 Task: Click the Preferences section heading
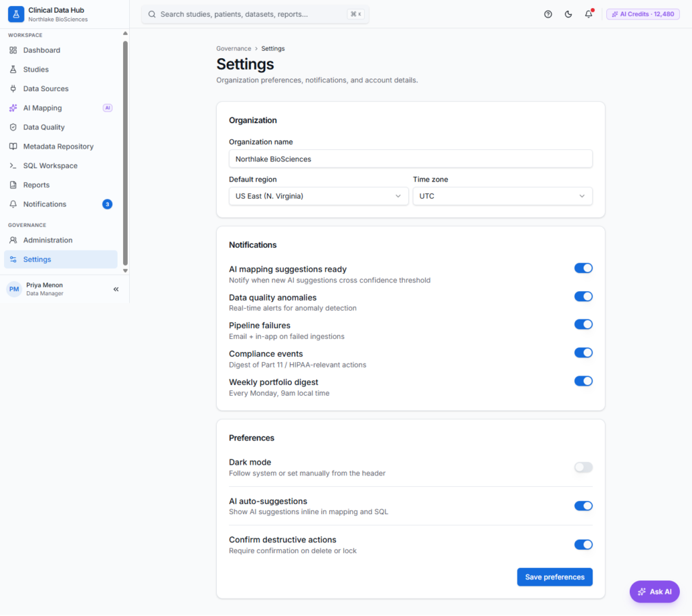251,438
